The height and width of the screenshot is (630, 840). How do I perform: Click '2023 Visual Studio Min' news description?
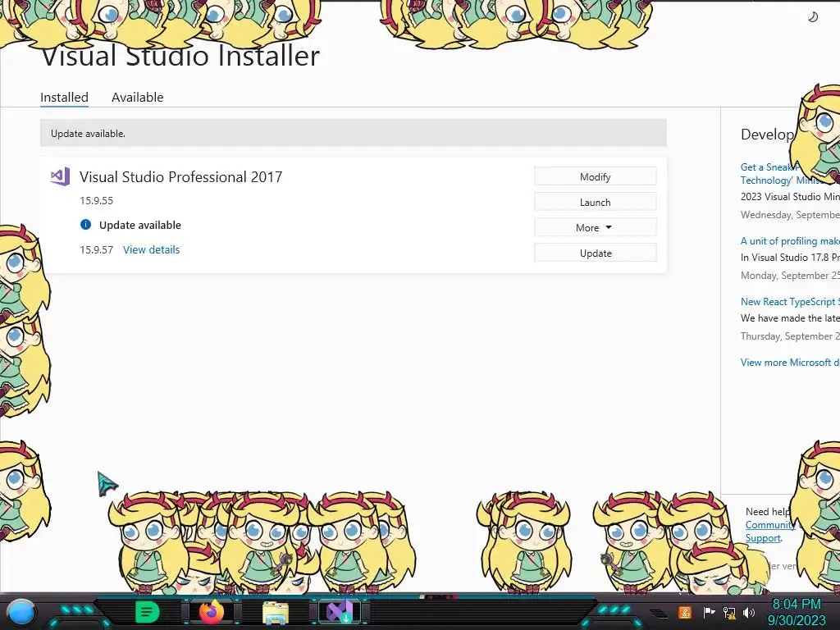(x=790, y=197)
